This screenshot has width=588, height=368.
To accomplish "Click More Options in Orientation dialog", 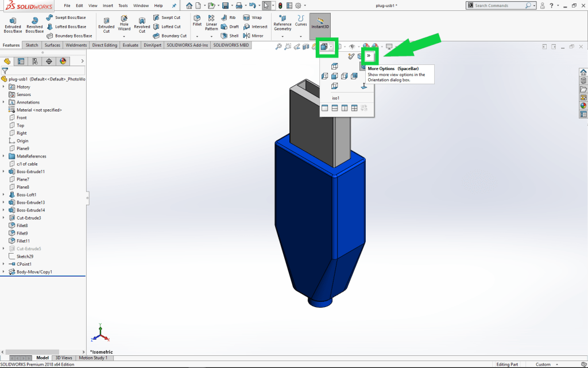I will point(369,55).
